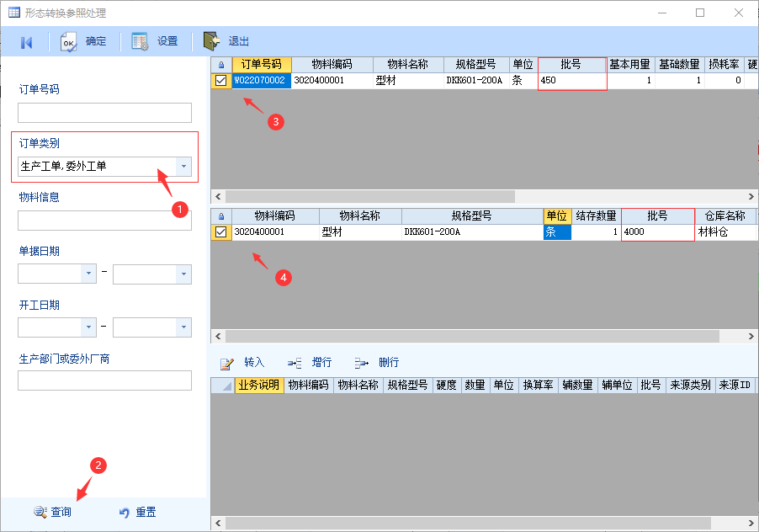The image size is (759, 532).
Task: Click 订单号码 column header in order grid
Action: coord(262,64)
